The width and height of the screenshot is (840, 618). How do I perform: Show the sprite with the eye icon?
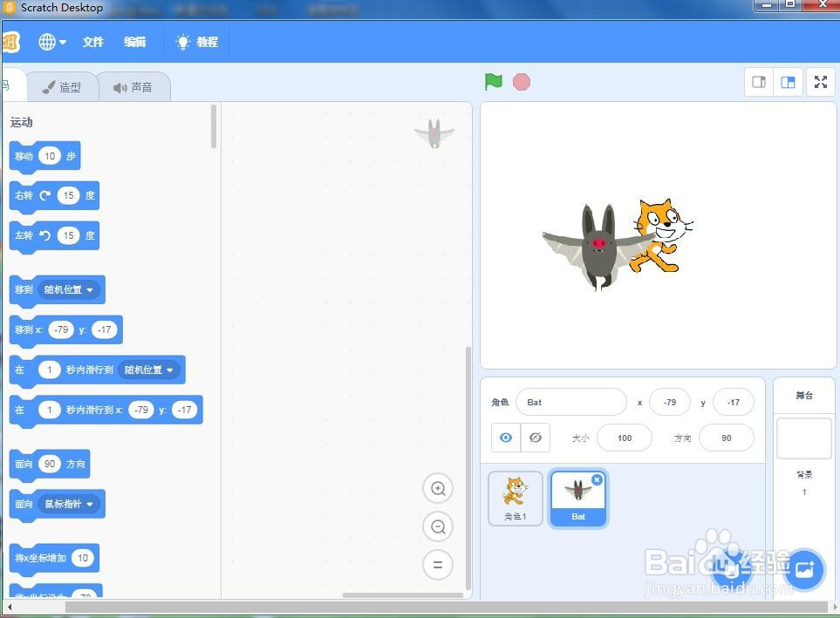pyautogui.click(x=506, y=438)
